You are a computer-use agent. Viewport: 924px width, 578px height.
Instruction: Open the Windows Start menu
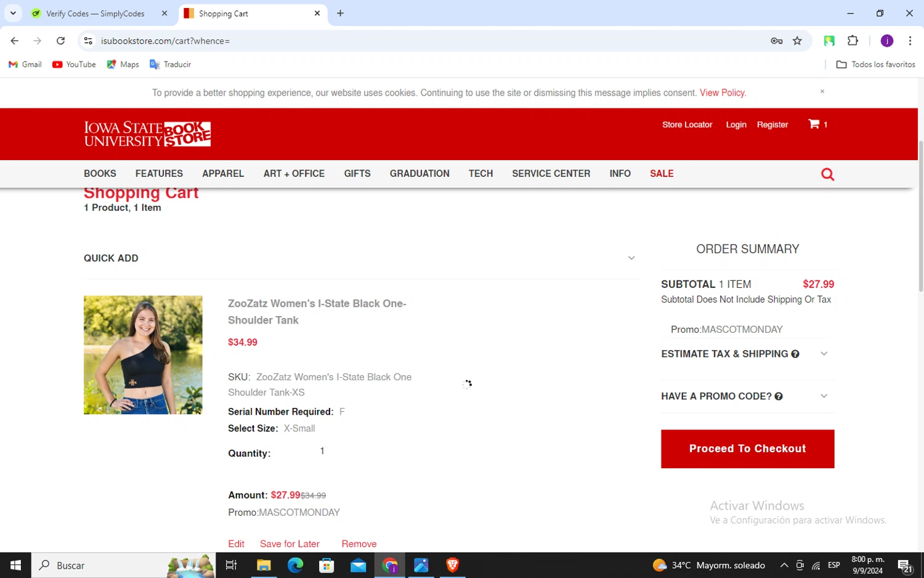15,565
